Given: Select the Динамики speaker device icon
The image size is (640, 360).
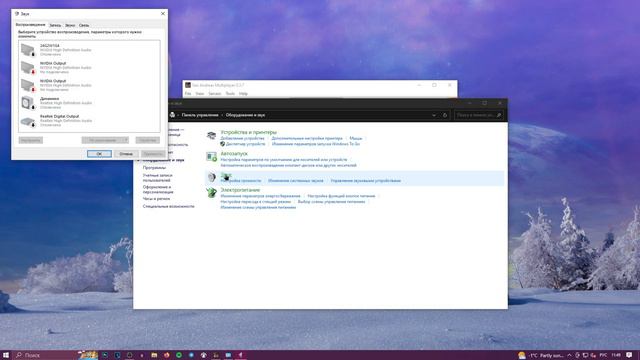Looking at the screenshot, I should coord(28,103).
